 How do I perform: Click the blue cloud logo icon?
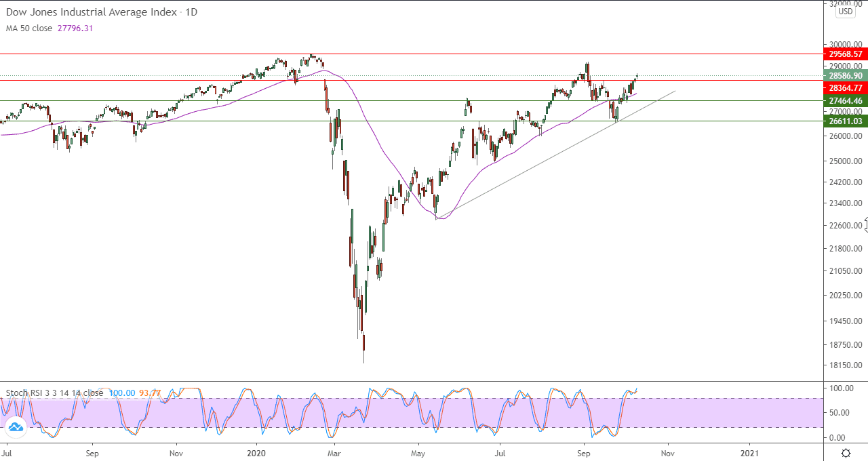point(15,426)
